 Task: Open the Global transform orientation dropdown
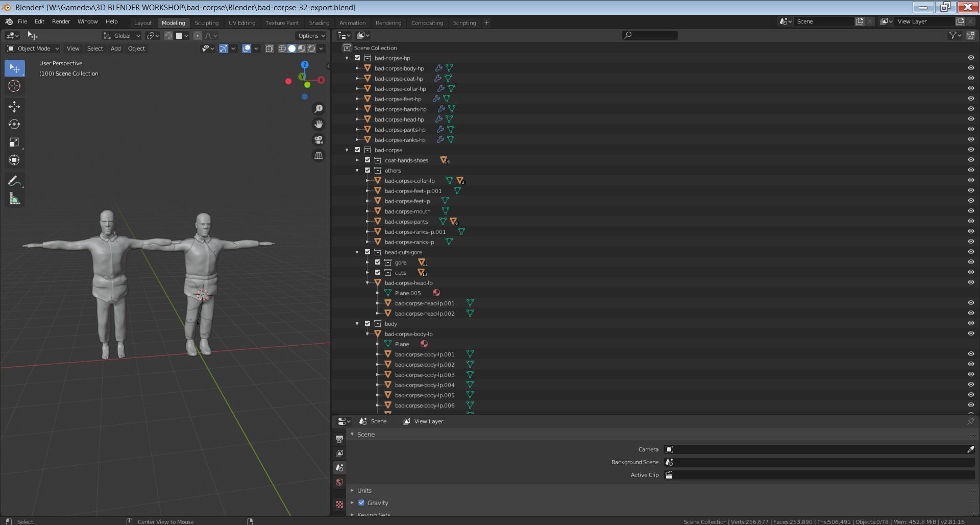coord(122,36)
